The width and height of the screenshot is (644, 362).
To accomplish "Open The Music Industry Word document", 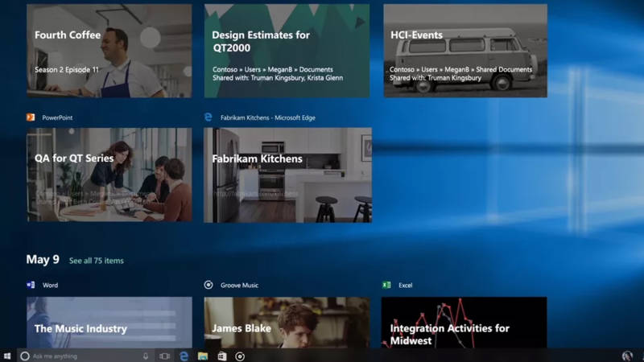I will coord(109,323).
